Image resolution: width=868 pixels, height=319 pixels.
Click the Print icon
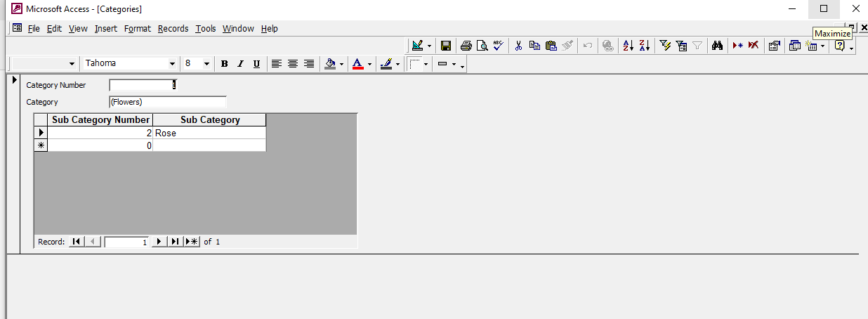(x=466, y=46)
